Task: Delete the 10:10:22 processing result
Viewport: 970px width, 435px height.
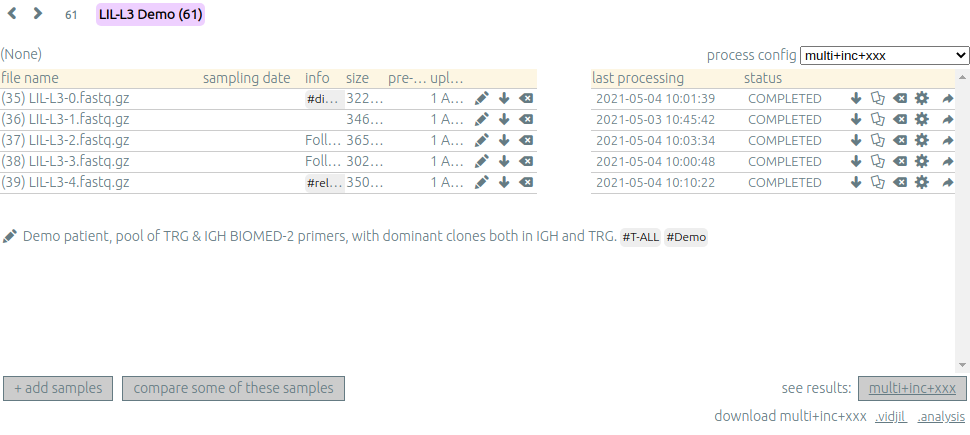Action: 900,183
